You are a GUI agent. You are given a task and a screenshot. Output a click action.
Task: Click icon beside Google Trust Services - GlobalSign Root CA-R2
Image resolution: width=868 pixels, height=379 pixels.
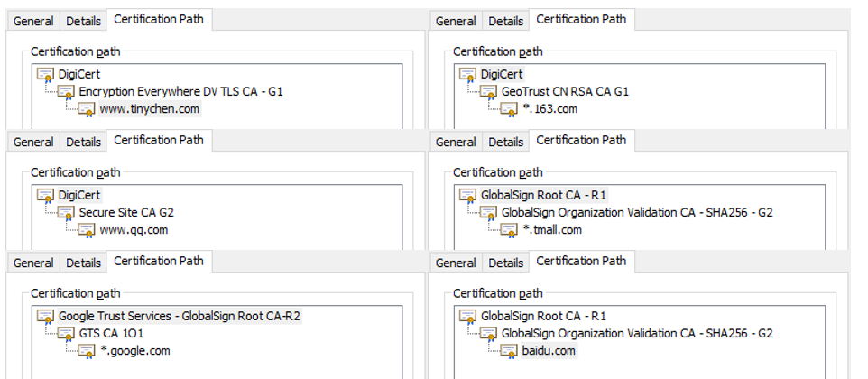[45, 316]
